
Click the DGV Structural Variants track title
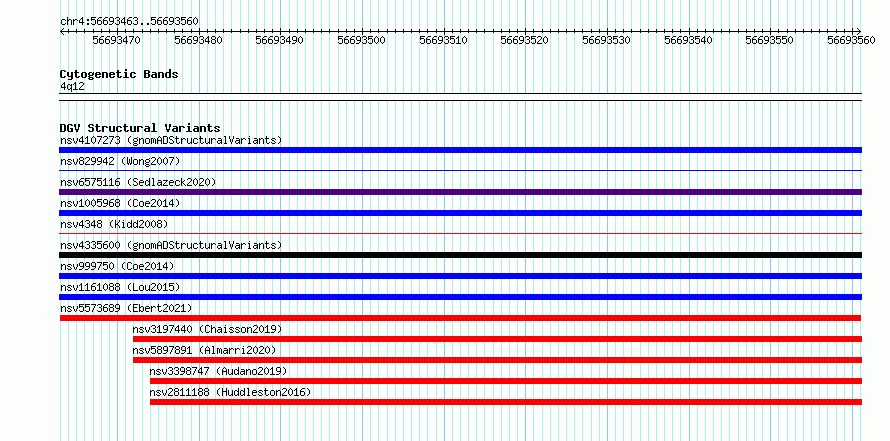pyautogui.click(x=140, y=128)
